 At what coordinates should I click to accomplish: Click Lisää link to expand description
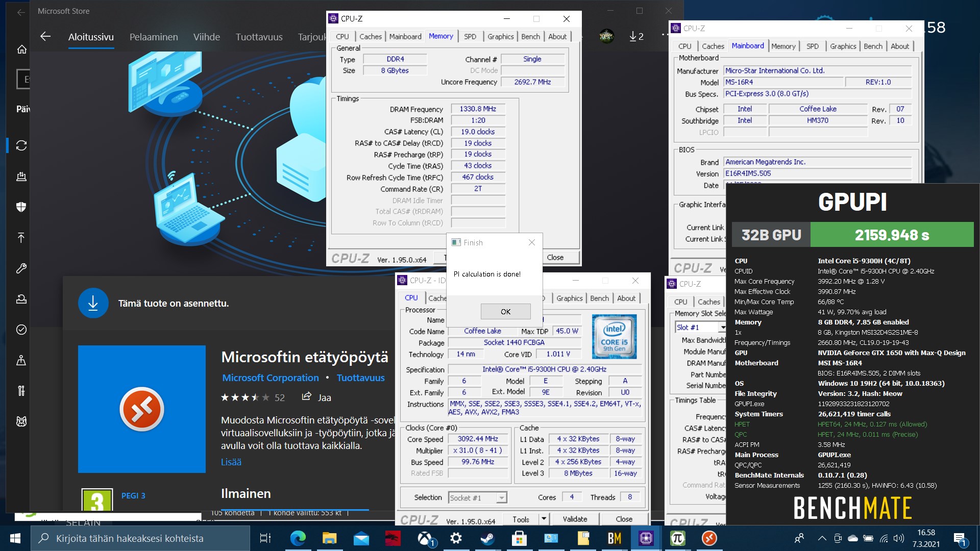coord(231,462)
